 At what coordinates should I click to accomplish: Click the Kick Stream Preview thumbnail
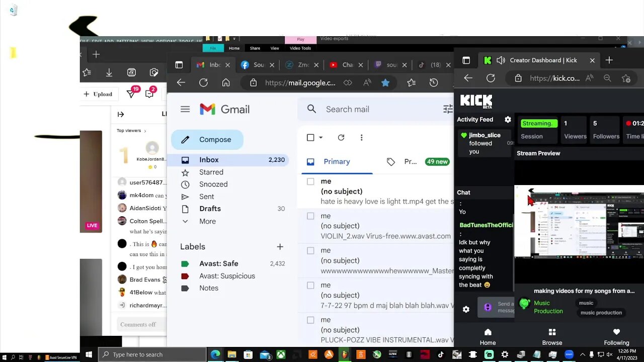(x=579, y=222)
